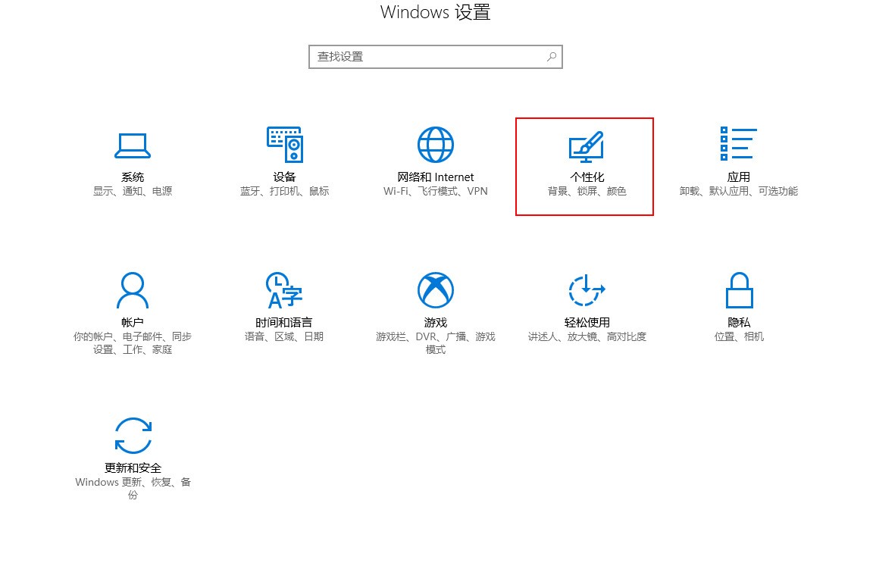Screen dimensions: 876x588
Task: Click the text 语音、区域、日期
Action: point(284,336)
